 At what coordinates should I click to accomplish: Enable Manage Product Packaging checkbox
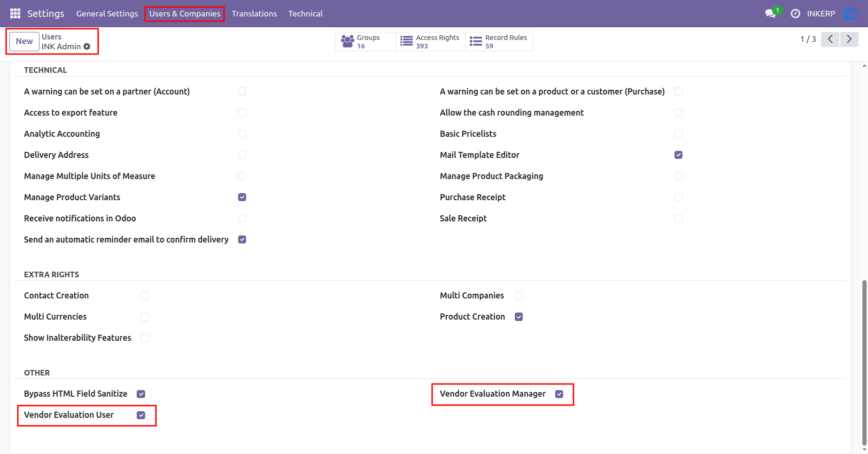click(x=678, y=176)
